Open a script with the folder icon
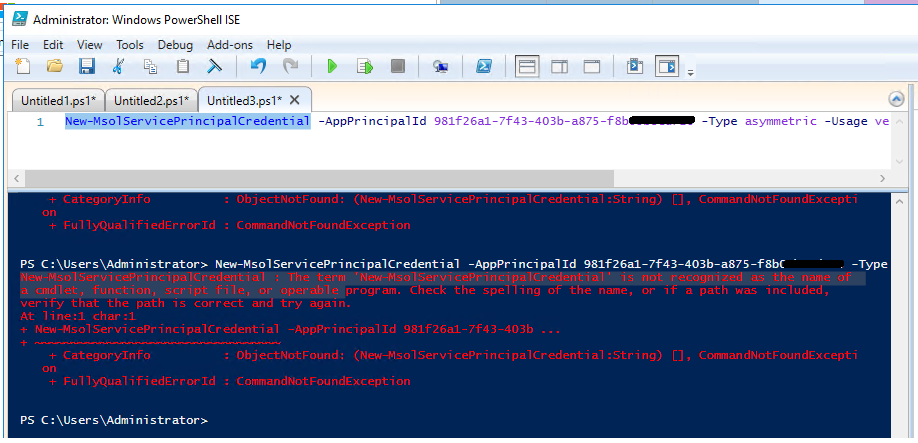Image resolution: width=918 pixels, height=443 pixels. point(55,66)
